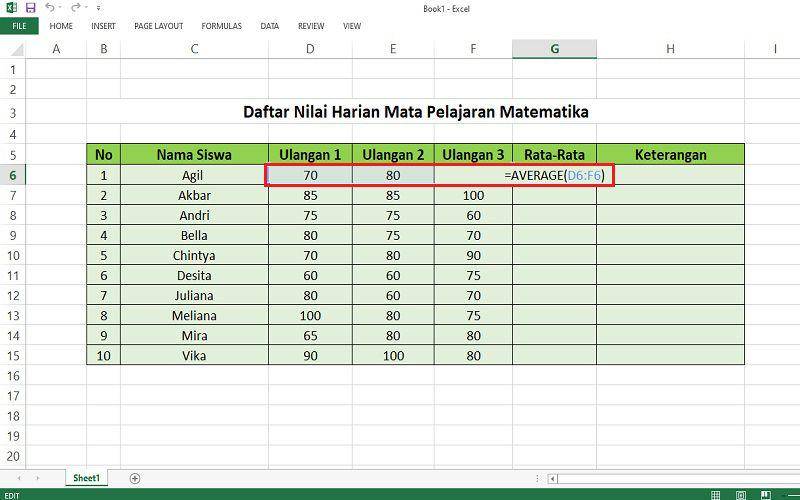This screenshot has height=500, width=800.
Task: Click the 'Andri' name cell
Action: click(x=194, y=215)
